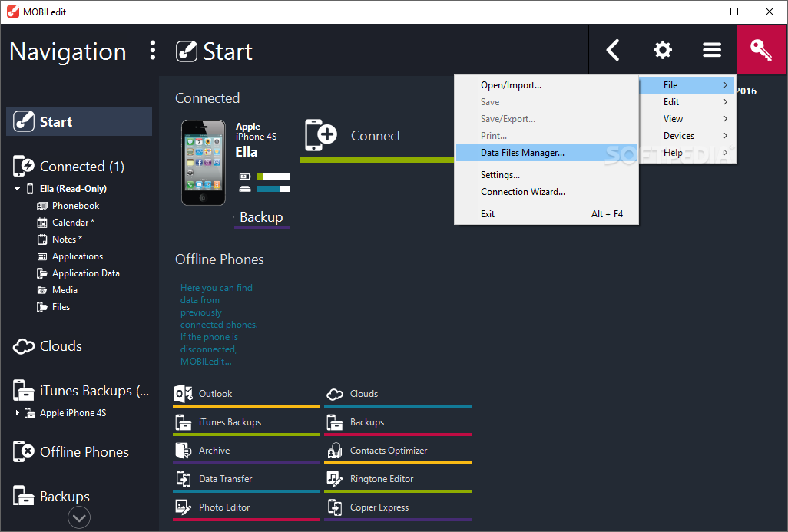The height and width of the screenshot is (532, 788).
Task: Open the Photo Editor tile icon
Action: [x=184, y=507]
